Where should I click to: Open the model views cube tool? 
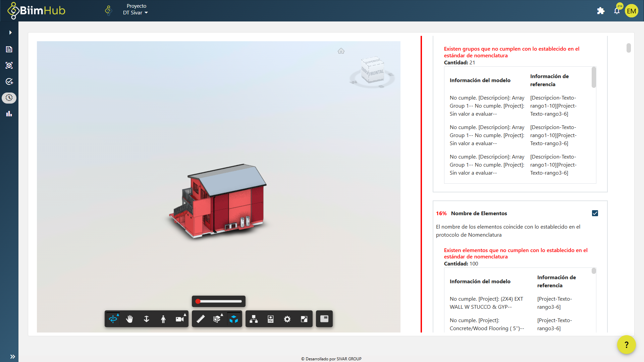click(234, 319)
